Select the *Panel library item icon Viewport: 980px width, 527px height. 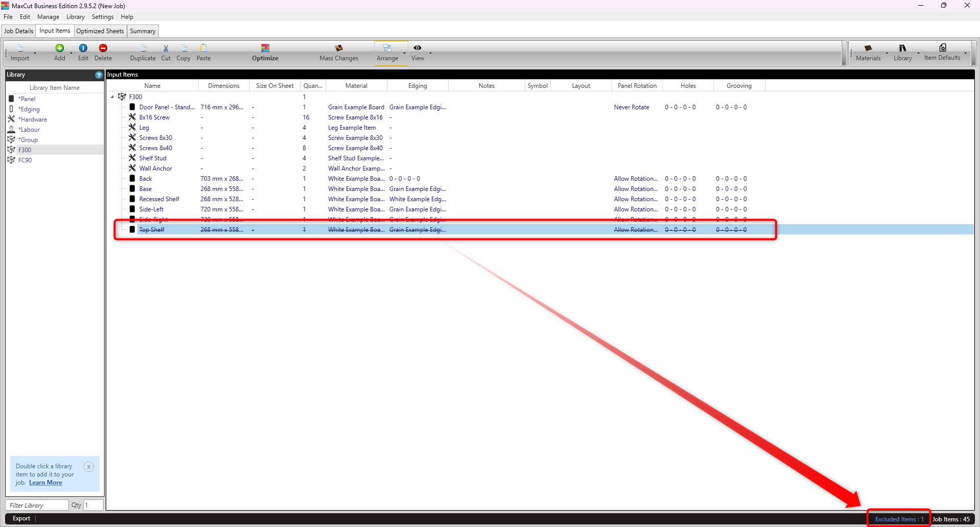click(x=11, y=99)
